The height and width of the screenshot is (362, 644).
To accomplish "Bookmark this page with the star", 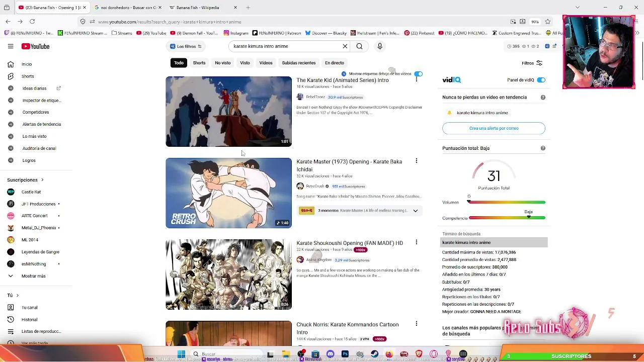I will click(x=547, y=22).
